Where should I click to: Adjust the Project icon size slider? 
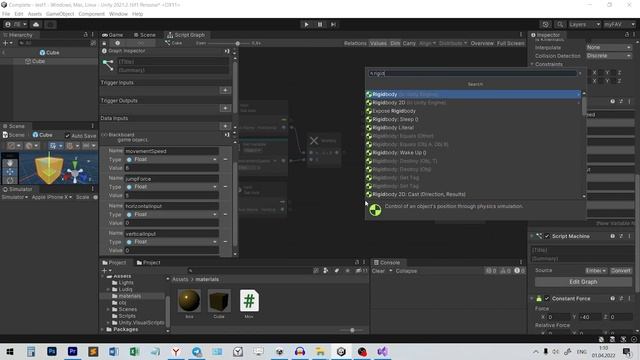point(352,330)
